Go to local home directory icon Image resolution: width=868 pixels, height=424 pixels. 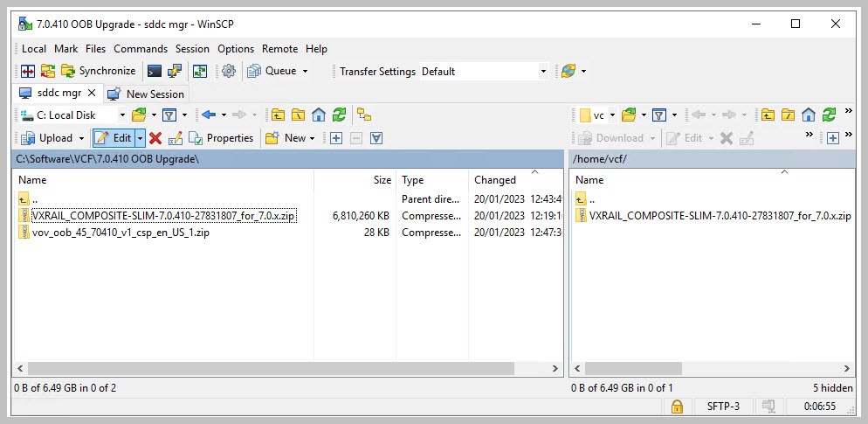319,115
